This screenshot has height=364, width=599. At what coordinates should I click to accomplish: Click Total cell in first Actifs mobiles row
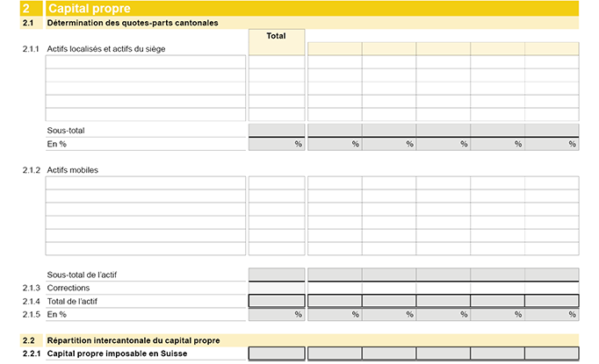277,183
